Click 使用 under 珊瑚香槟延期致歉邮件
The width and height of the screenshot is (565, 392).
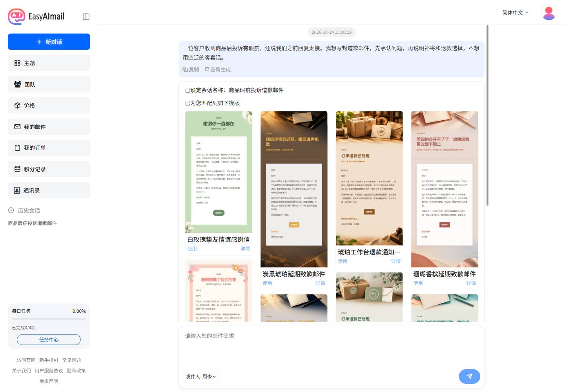coord(418,283)
